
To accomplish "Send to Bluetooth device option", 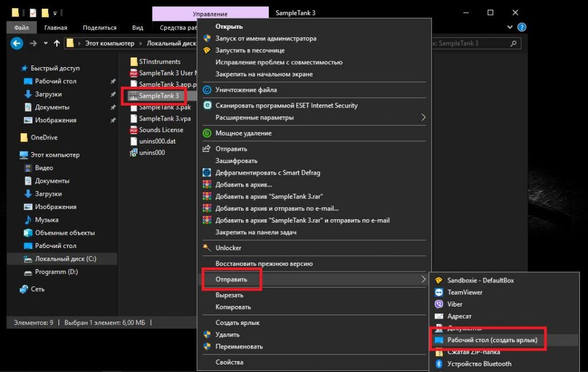I will [479, 363].
